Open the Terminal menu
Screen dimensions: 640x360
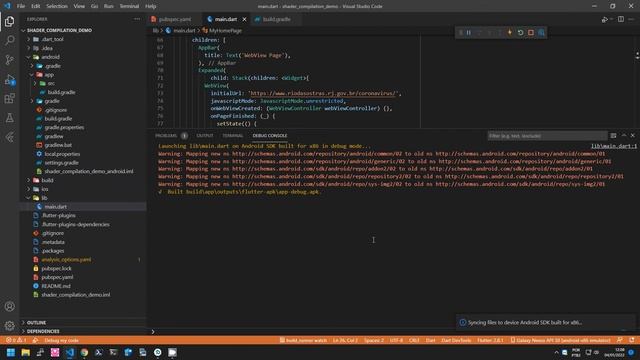pyautogui.click(x=129, y=6)
